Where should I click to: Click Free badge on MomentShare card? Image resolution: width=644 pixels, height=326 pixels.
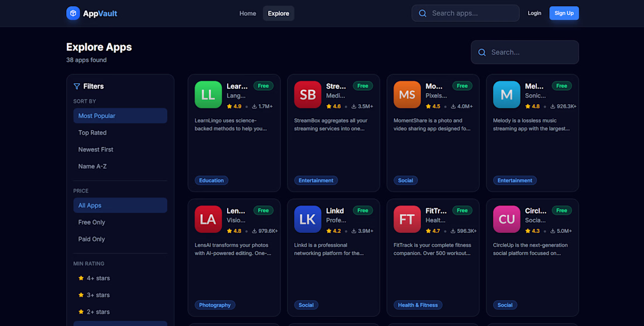[x=462, y=86]
